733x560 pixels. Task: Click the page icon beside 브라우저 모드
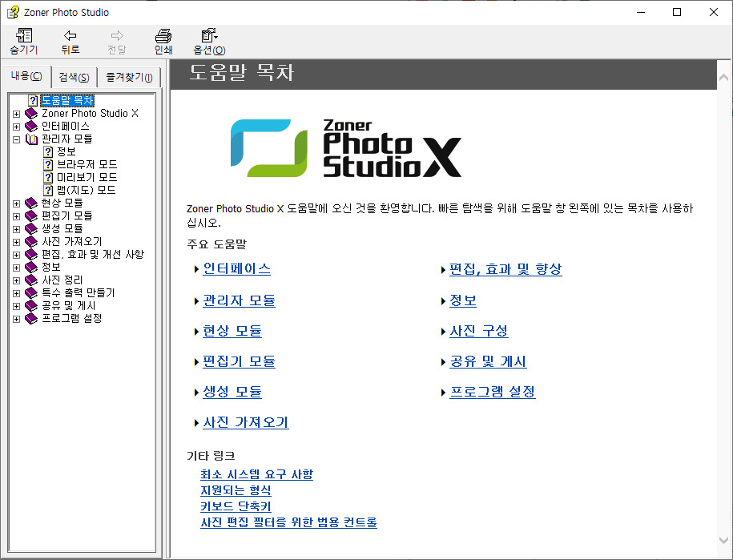tap(48, 164)
